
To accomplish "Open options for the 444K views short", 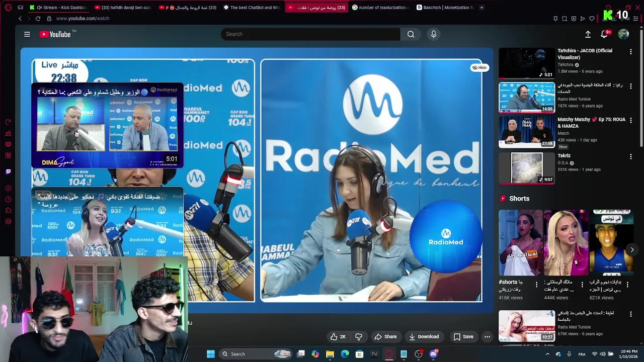I will (582, 285).
